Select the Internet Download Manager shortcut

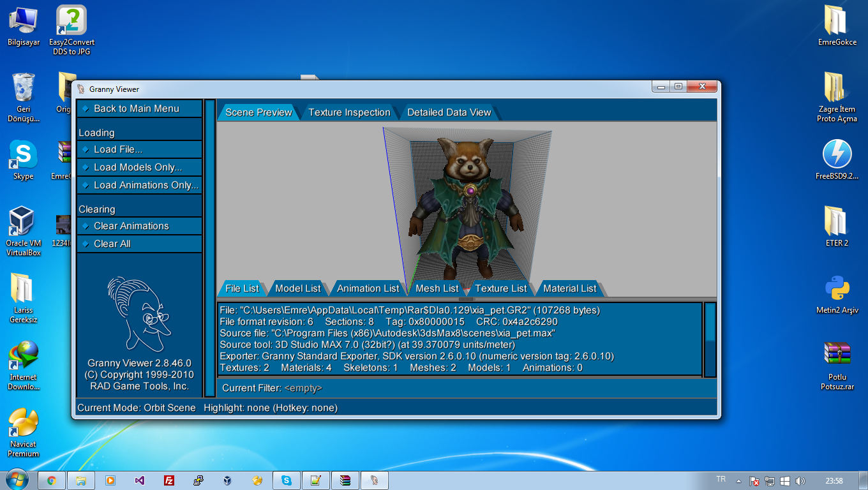tap(23, 365)
